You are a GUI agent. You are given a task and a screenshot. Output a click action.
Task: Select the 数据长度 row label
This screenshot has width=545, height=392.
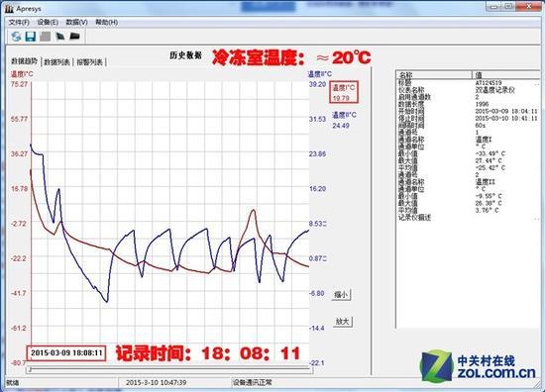point(411,104)
